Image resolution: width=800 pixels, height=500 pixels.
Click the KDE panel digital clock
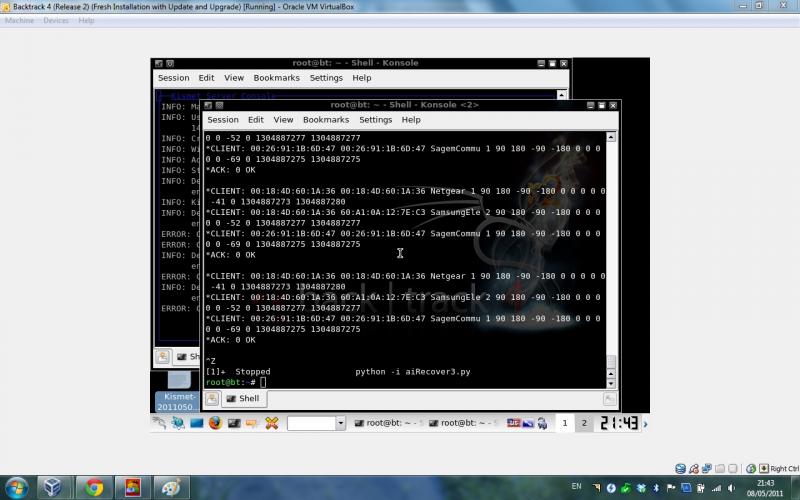tap(619, 424)
